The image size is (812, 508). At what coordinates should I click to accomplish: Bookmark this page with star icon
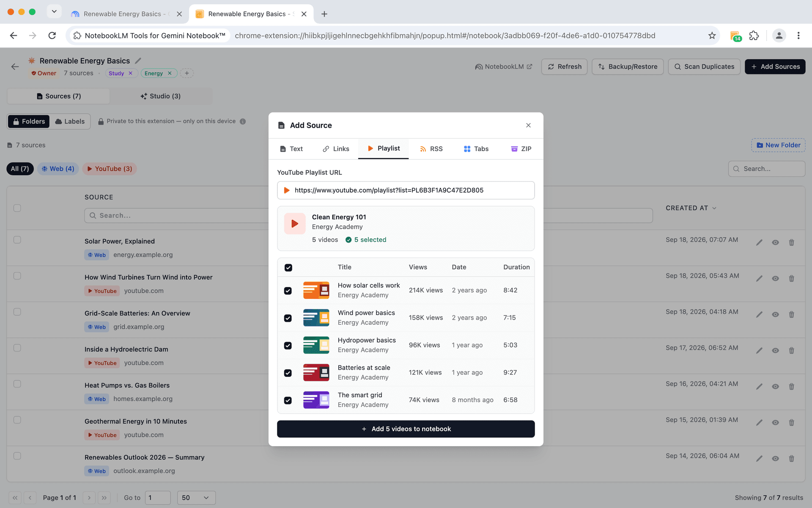tap(712, 36)
